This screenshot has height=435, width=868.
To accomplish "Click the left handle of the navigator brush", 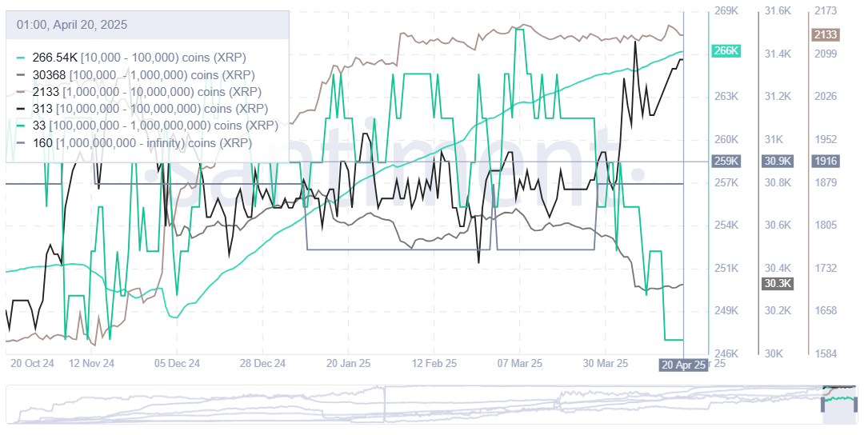I will coord(824,405).
